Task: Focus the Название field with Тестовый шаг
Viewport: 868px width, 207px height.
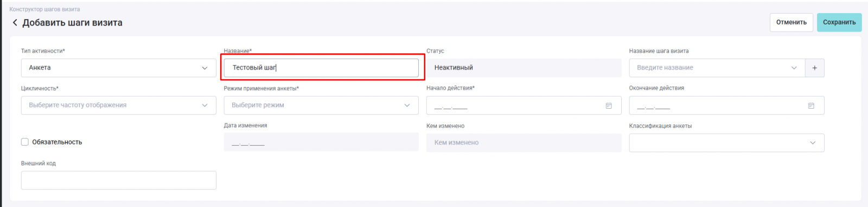Action: tap(321, 68)
